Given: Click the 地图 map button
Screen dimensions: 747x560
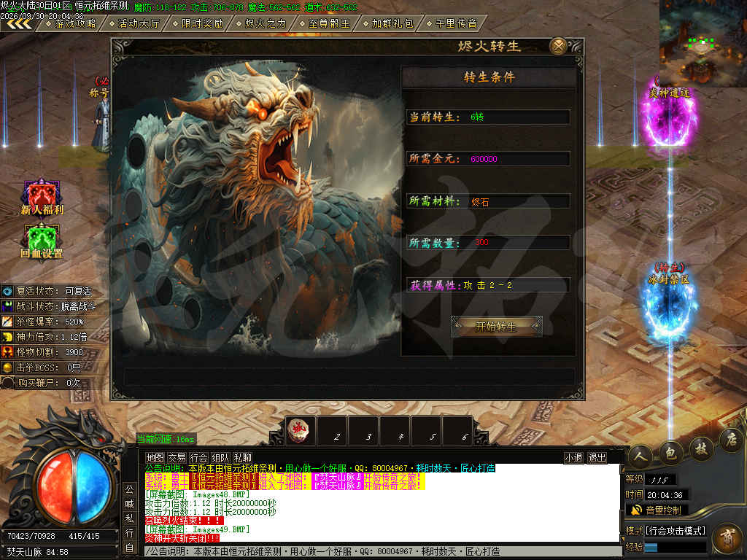Looking at the screenshot, I should (155, 458).
